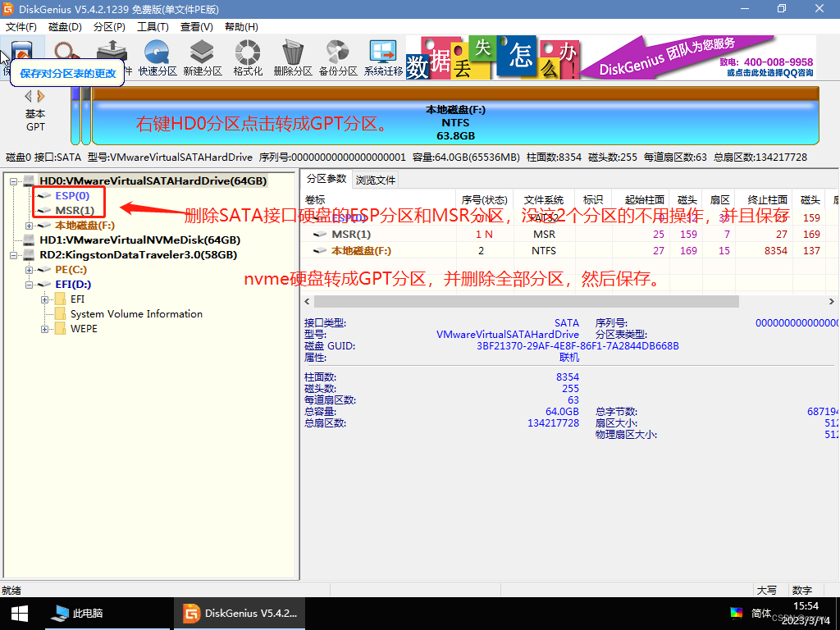Click the 序号(状态) column header
840x630 pixels.
(484, 200)
